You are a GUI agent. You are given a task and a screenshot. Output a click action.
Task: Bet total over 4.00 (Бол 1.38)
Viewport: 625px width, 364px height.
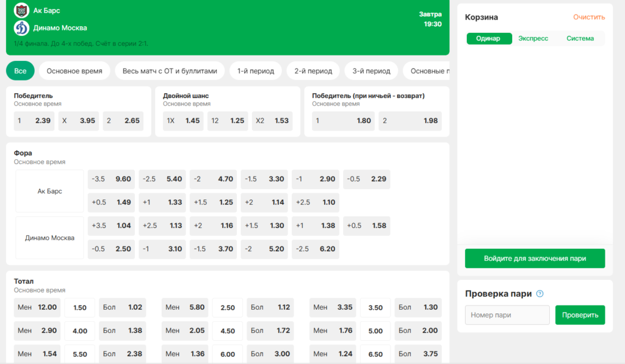coord(122,330)
